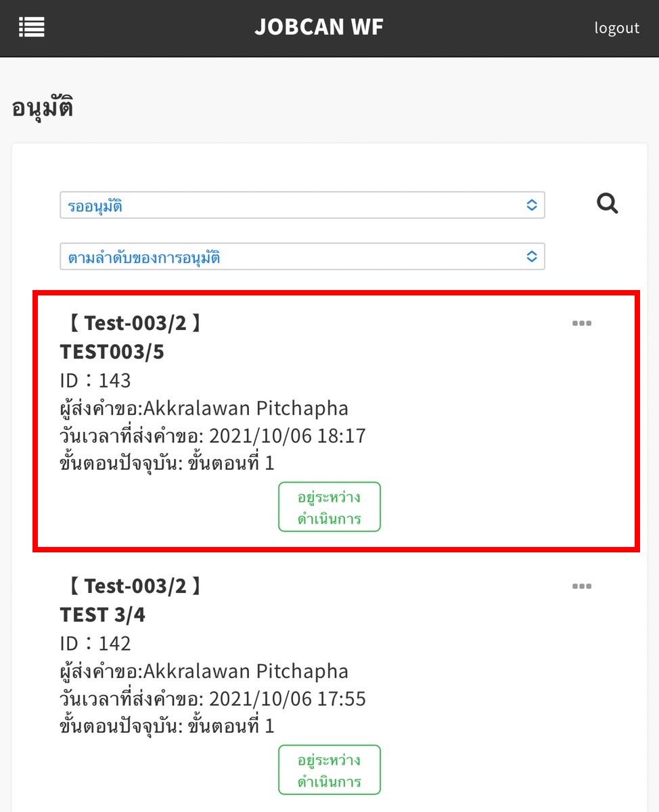Click the ID : 142 text
Image resolution: width=659 pixels, height=812 pixels.
(x=95, y=643)
